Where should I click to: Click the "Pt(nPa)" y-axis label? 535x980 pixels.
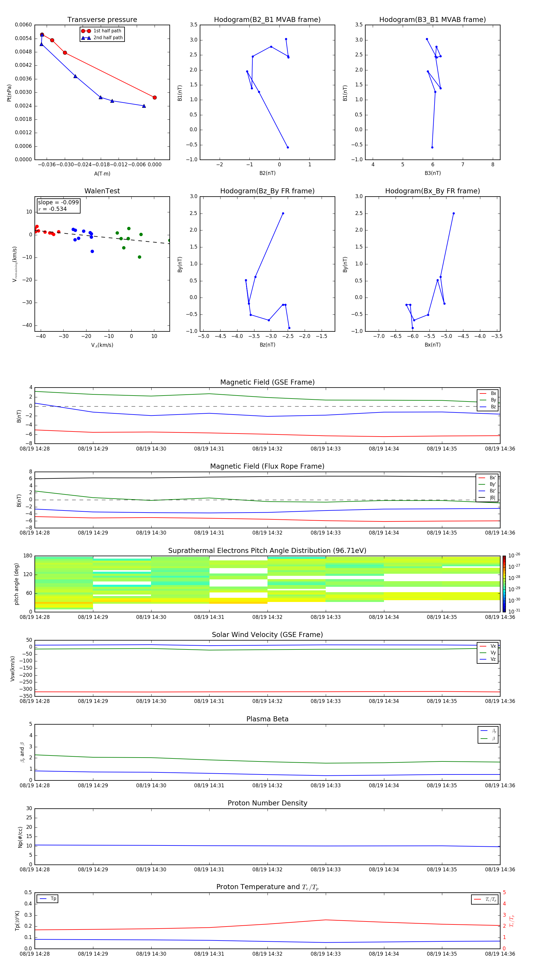tap(9, 93)
